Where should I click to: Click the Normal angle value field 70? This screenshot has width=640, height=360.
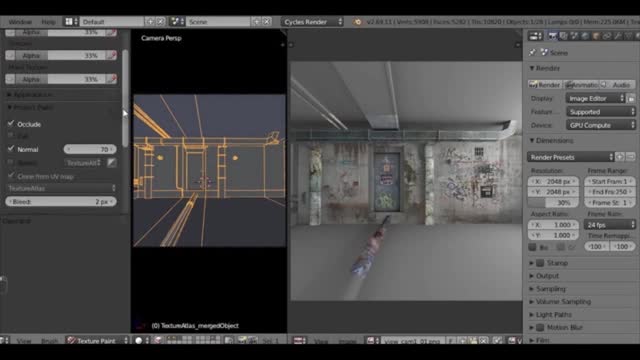(x=90, y=149)
